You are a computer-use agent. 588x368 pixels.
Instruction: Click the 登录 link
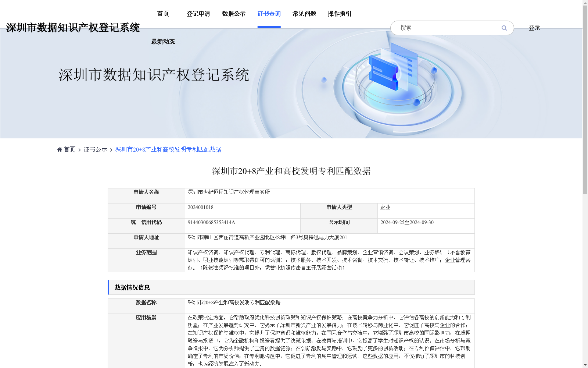534,28
